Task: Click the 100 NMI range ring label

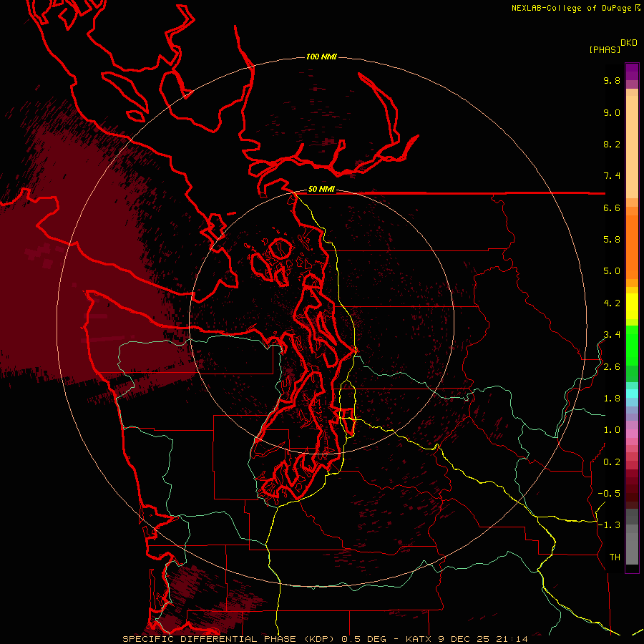Action: click(x=321, y=57)
